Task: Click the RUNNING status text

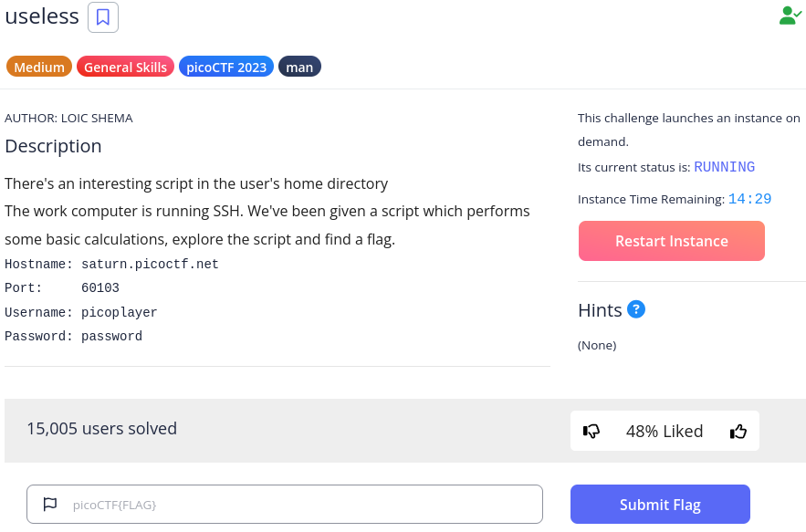Action: pos(724,167)
